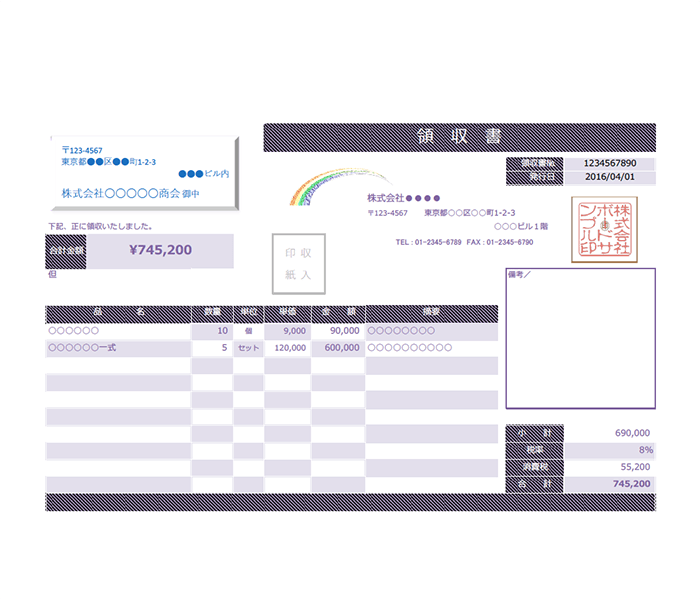Image resolution: width=700 pixels, height=600 pixels.
Task: Click unit price cell 120,000
Action: tap(288, 348)
